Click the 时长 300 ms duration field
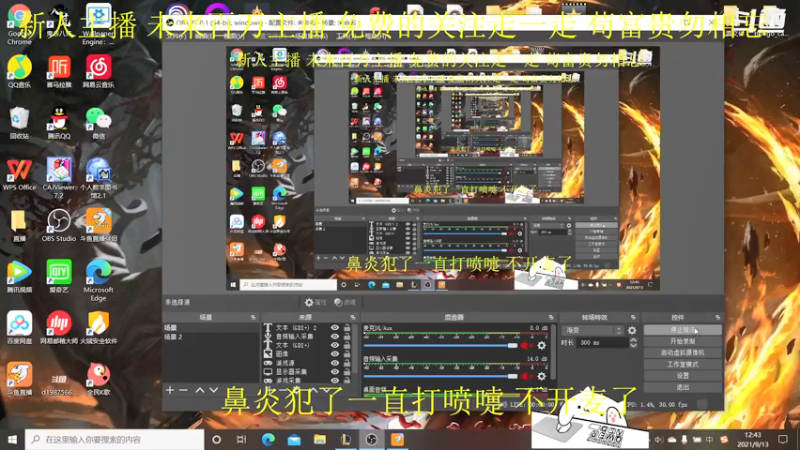 coord(603,343)
